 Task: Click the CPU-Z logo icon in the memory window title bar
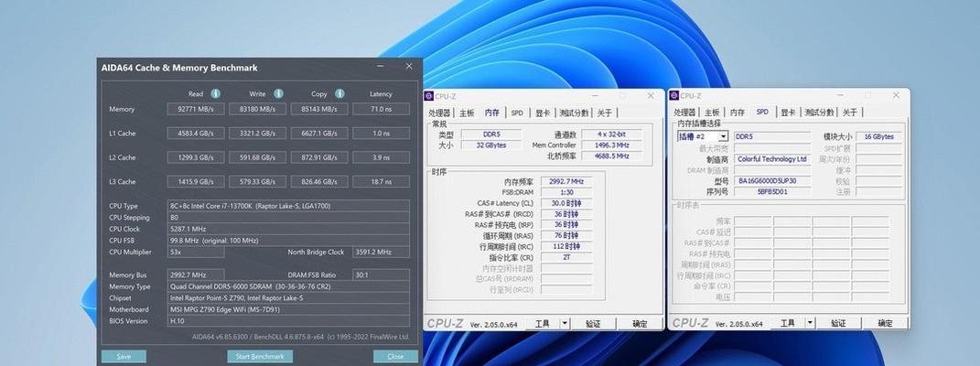tap(429, 96)
